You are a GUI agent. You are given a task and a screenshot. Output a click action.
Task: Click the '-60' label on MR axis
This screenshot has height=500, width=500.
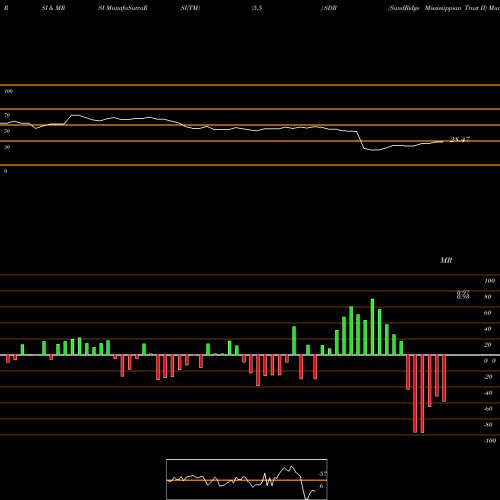click(488, 409)
